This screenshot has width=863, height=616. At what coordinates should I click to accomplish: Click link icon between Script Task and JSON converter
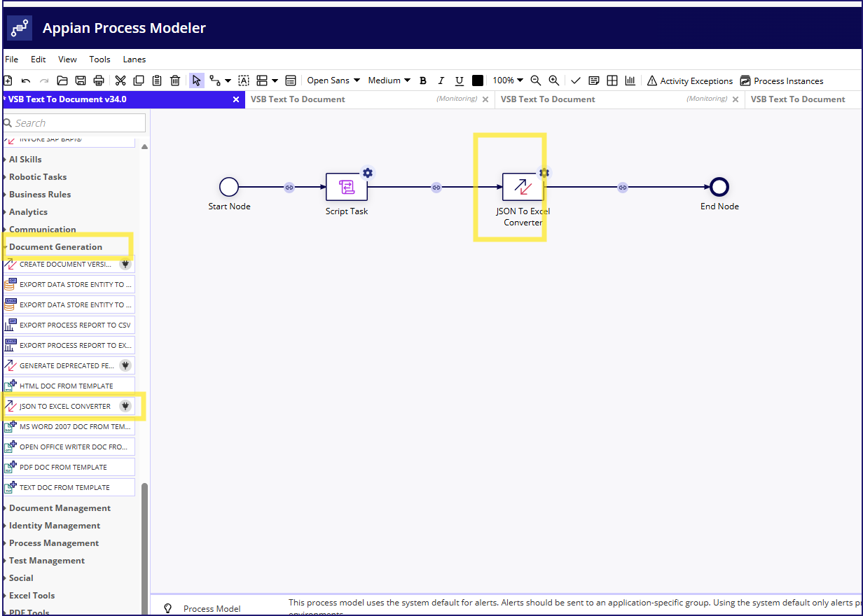[x=436, y=188]
